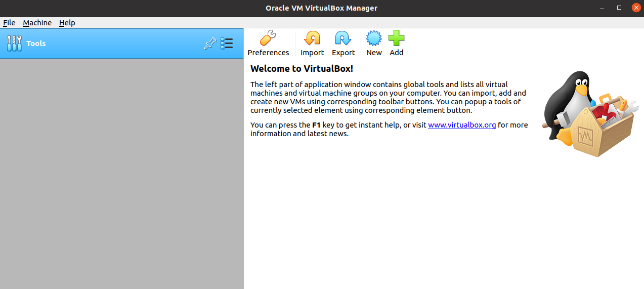Screen dimensions: 644x289
Task: Toggle the pin icon in Tools row
Action: click(209, 44)
